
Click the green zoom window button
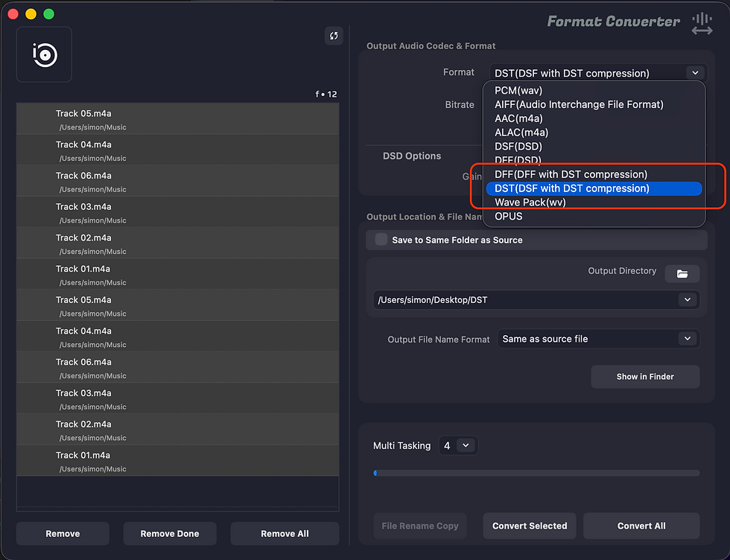[48, 14]
